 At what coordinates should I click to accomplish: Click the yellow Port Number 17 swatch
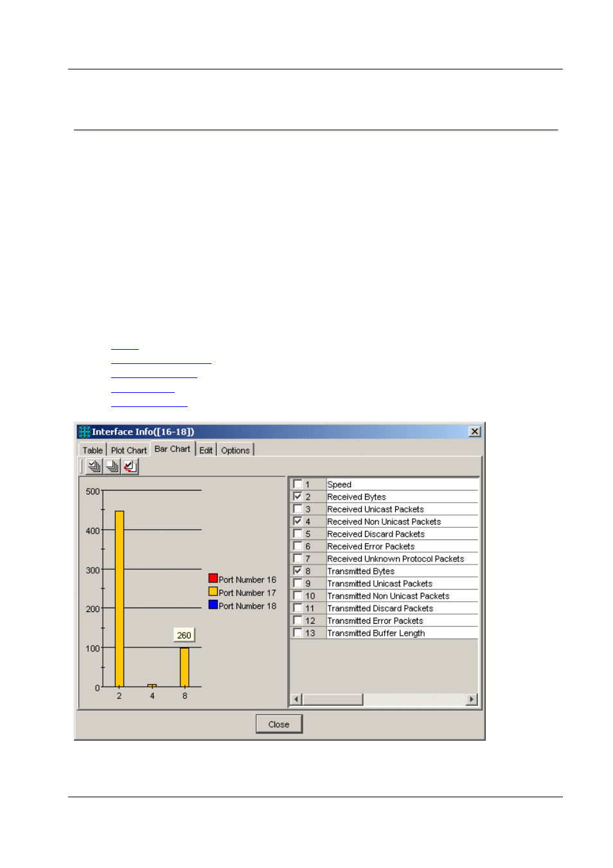(213, 592)
